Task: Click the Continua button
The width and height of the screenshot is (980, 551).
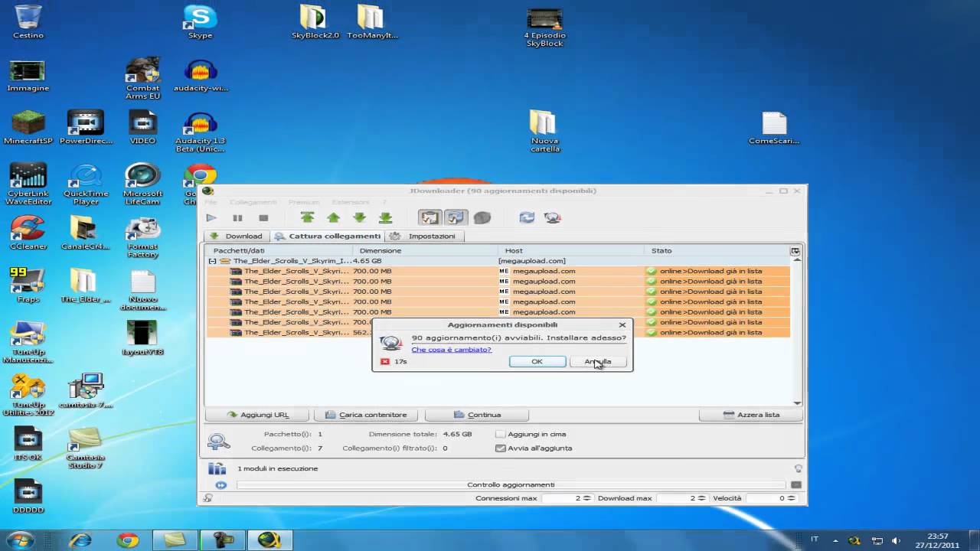Action: click(x=477, y=415)
